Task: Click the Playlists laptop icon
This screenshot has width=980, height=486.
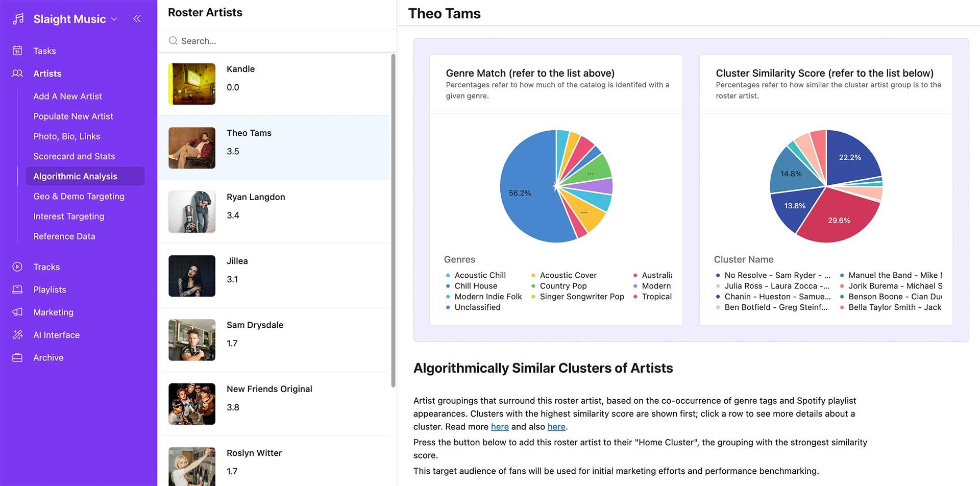Action: point(17,289)
